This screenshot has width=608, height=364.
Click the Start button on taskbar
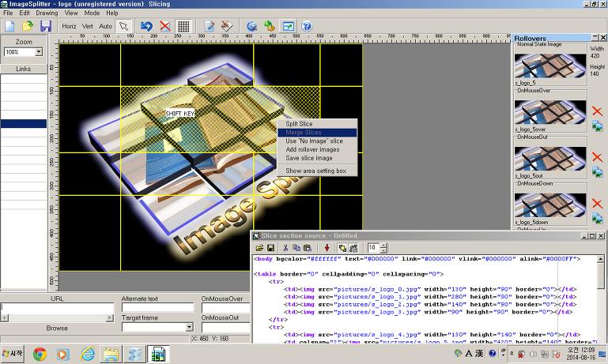point(13,354)
